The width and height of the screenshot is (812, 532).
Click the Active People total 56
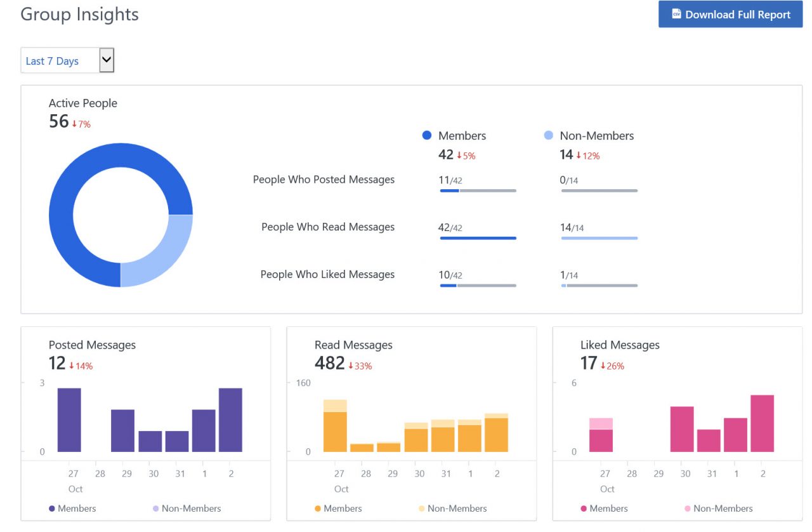click(x=58, y=121)
